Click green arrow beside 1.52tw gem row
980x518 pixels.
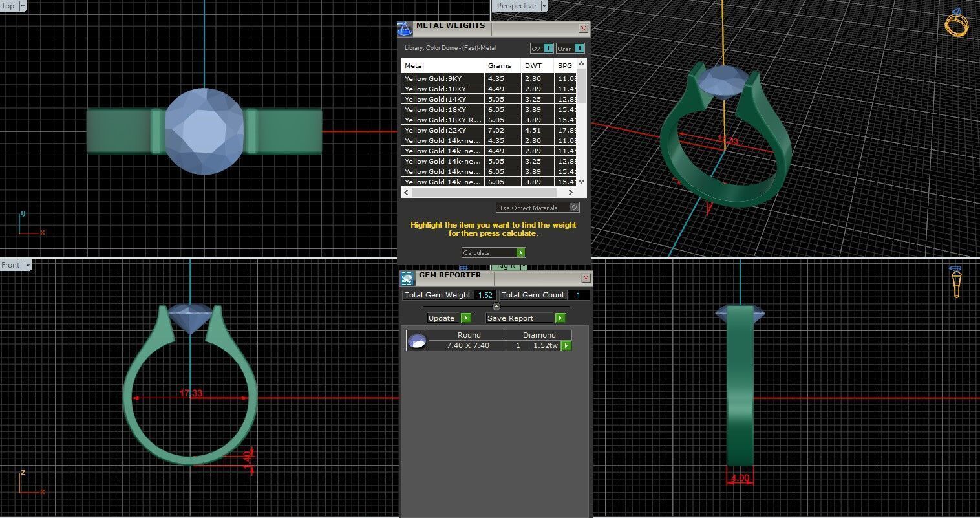(566, 345)
